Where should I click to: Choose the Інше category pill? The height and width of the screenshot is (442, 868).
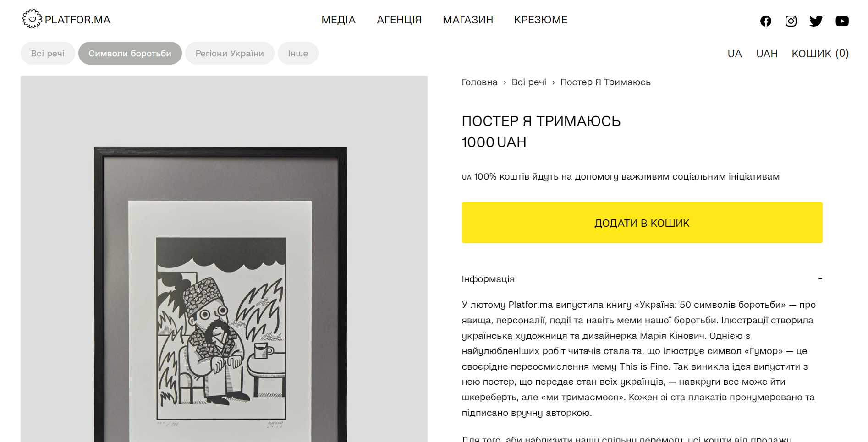pyautogui.click(x=298, y=53)
